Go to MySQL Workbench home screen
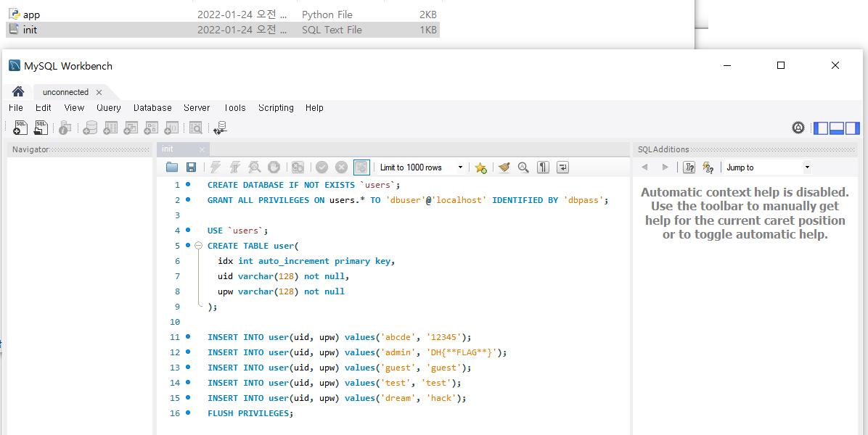This screenshot has height=435, width=868. pyautogui.click(x=18, y=92)
